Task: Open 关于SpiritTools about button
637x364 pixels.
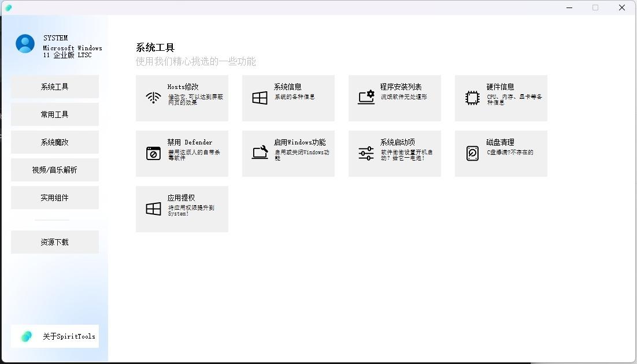Action: click(55, 336)
